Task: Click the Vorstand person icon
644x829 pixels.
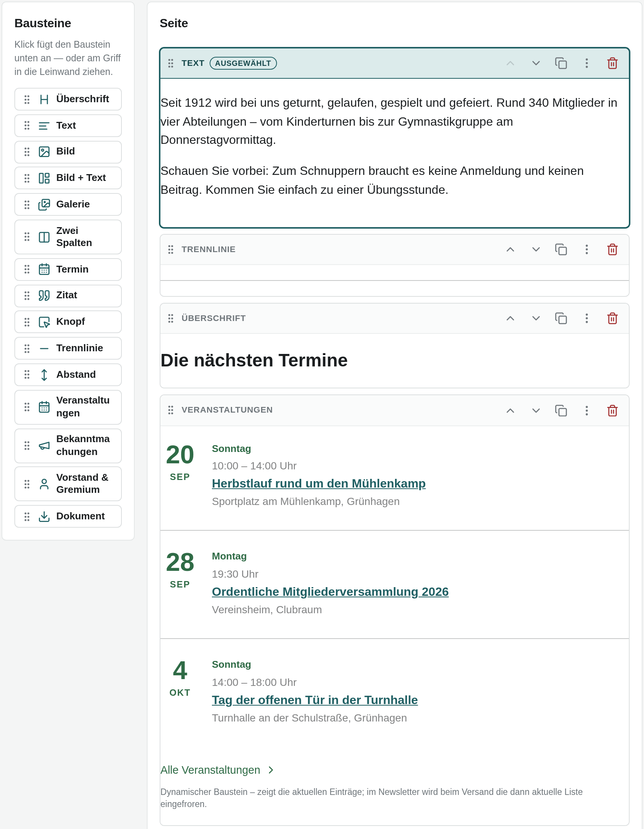Action: click(44, 484)
